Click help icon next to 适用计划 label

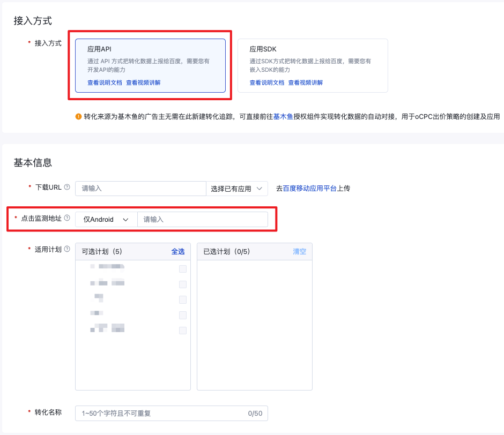coord(67,249)
